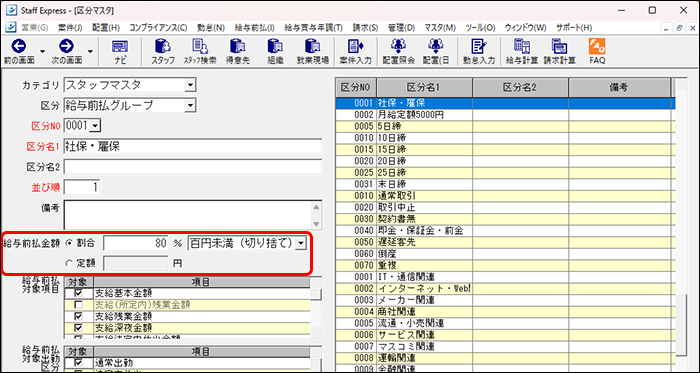Image resolution: width=700 pixels, height=373 pixels.
Task: Open the サポート(H) menu
Action: [574, 27]
